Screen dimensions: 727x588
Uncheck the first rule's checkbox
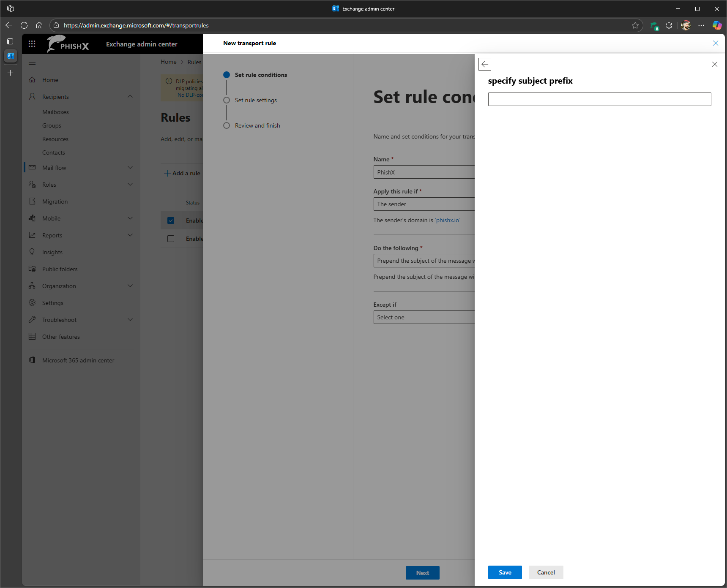171,220
